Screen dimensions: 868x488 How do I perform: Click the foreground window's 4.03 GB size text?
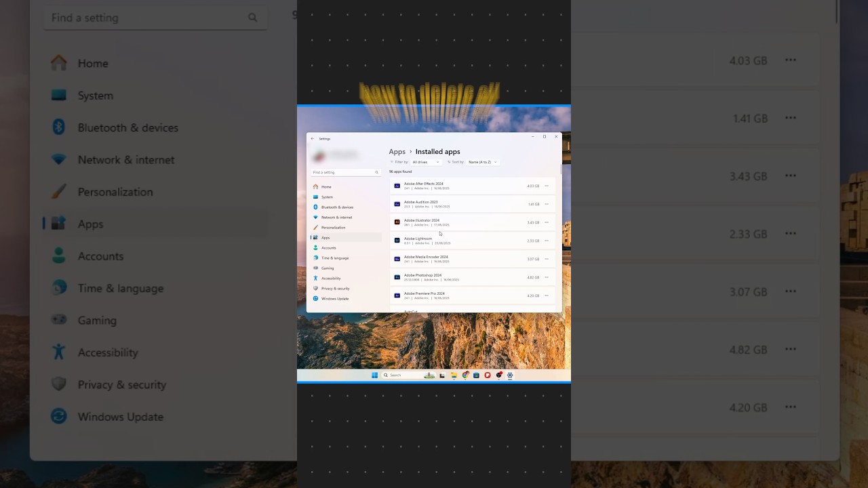tap(533, 186)
